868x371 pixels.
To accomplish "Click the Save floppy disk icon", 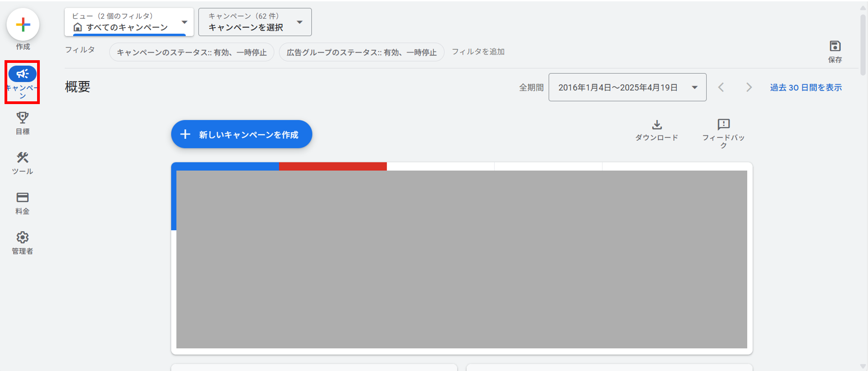I will click(835, 46).
